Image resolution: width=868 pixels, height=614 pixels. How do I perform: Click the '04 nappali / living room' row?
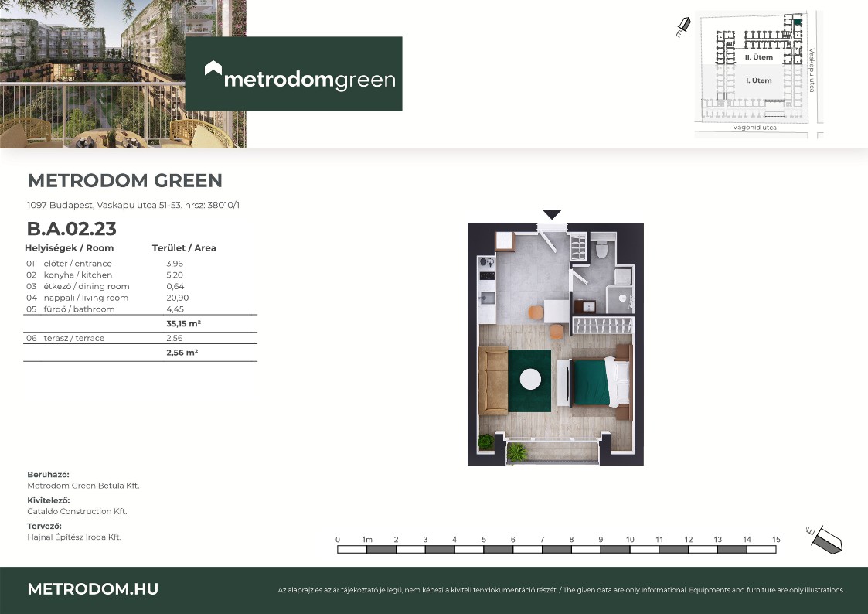coord(140,298)
